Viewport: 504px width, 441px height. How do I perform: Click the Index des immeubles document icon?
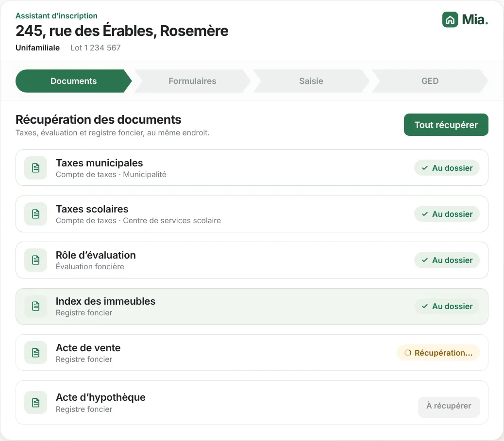(35, 306)
